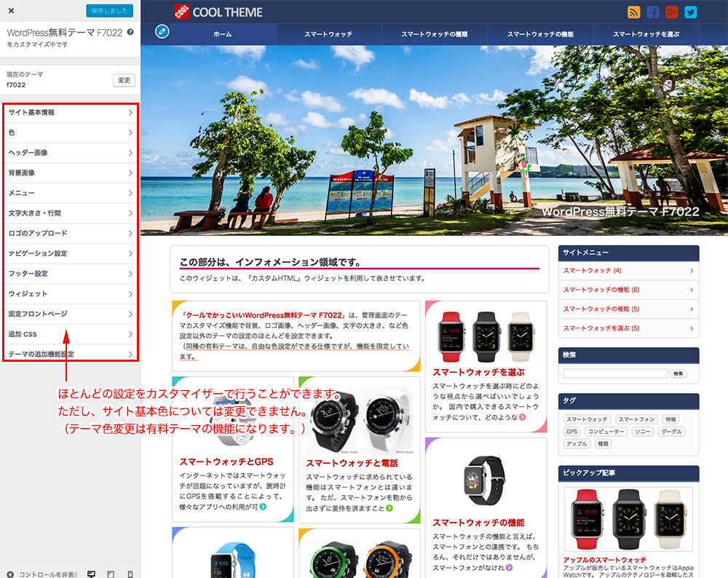Image resolution: width=728 pixels, height=578 pixels.
Task: Expand the メニュー section
Action: pos(71,193)
